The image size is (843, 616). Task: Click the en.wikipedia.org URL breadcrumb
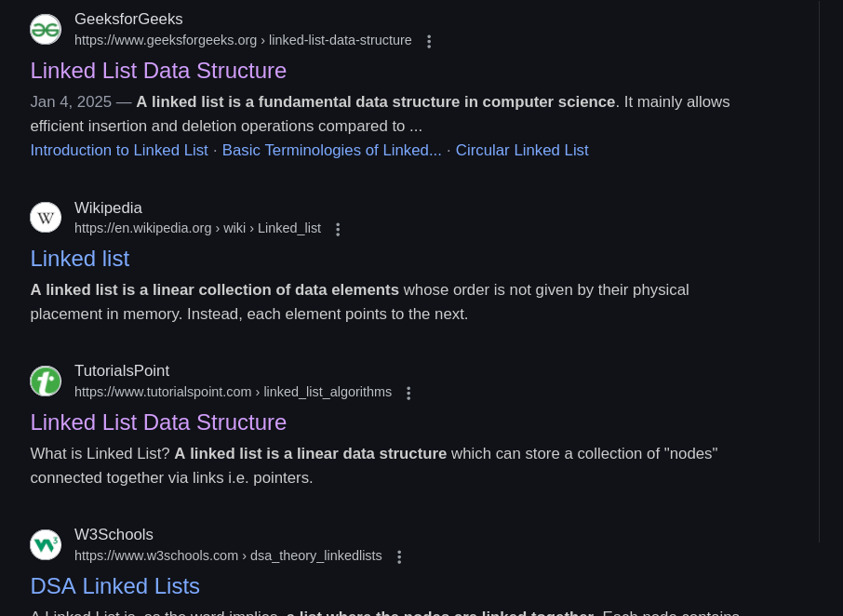pos(197,229)
